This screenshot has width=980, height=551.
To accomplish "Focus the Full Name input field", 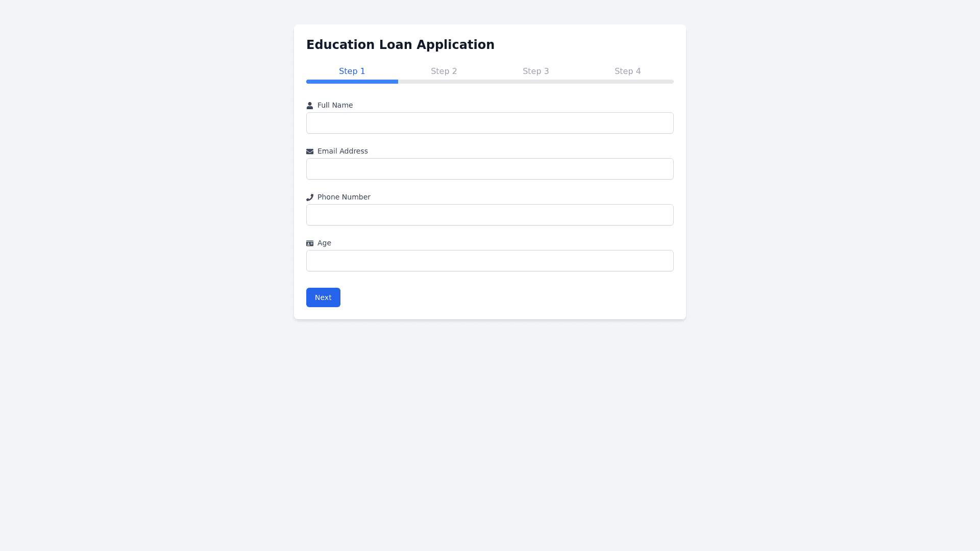I will [x=490, y=123].
